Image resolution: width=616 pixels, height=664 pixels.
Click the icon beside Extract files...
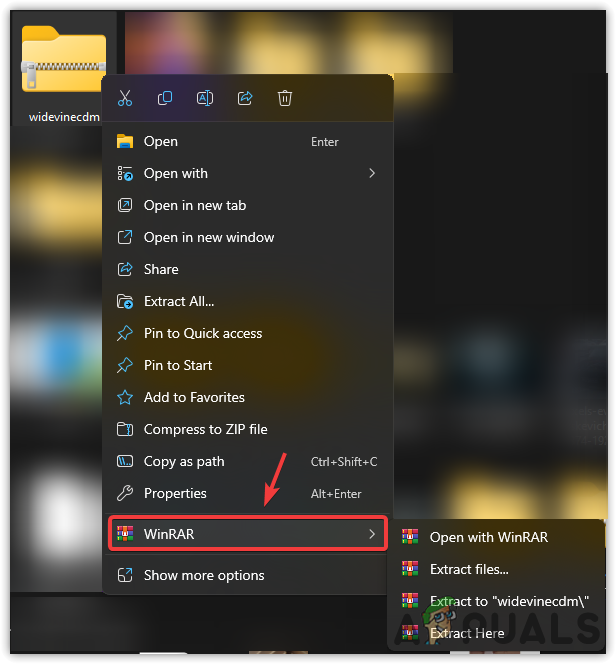click(410, 569)
